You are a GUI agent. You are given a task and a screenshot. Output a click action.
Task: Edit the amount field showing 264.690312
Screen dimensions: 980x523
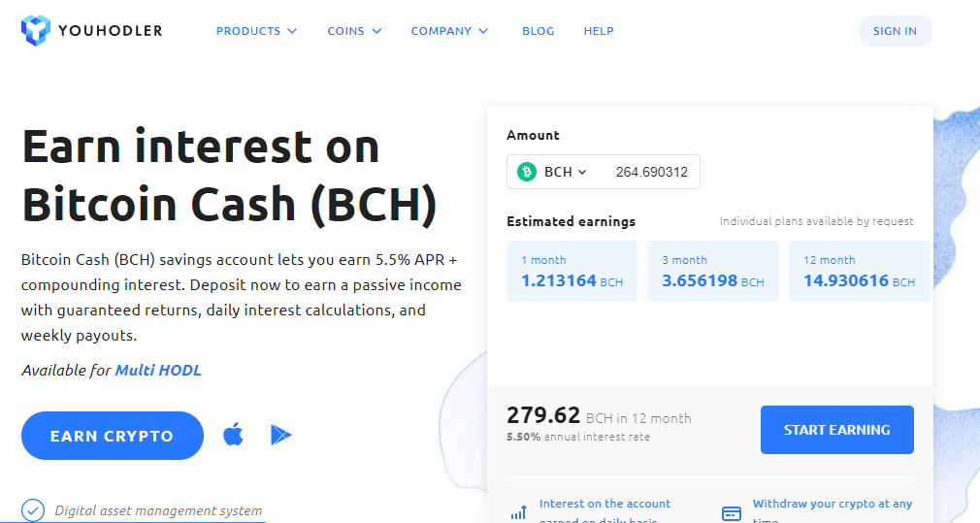coord(651,172)
